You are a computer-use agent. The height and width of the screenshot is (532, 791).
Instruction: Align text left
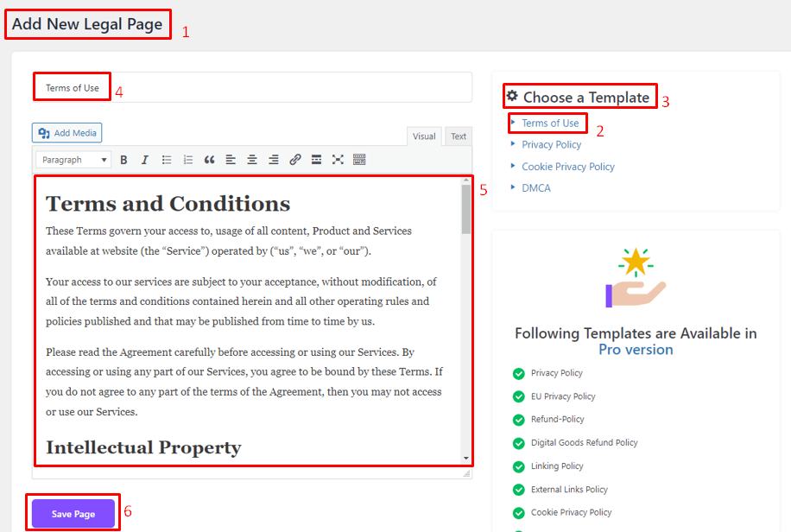231,160
